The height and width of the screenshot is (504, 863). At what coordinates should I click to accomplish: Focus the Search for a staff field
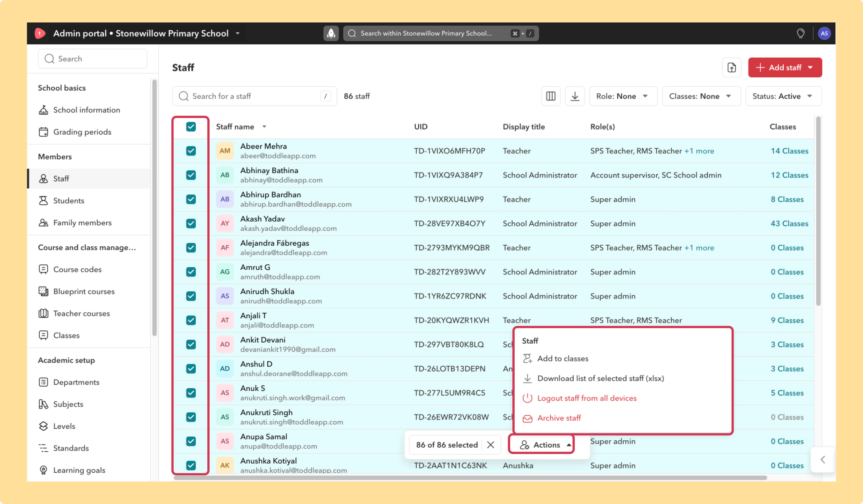click(255, 96)
